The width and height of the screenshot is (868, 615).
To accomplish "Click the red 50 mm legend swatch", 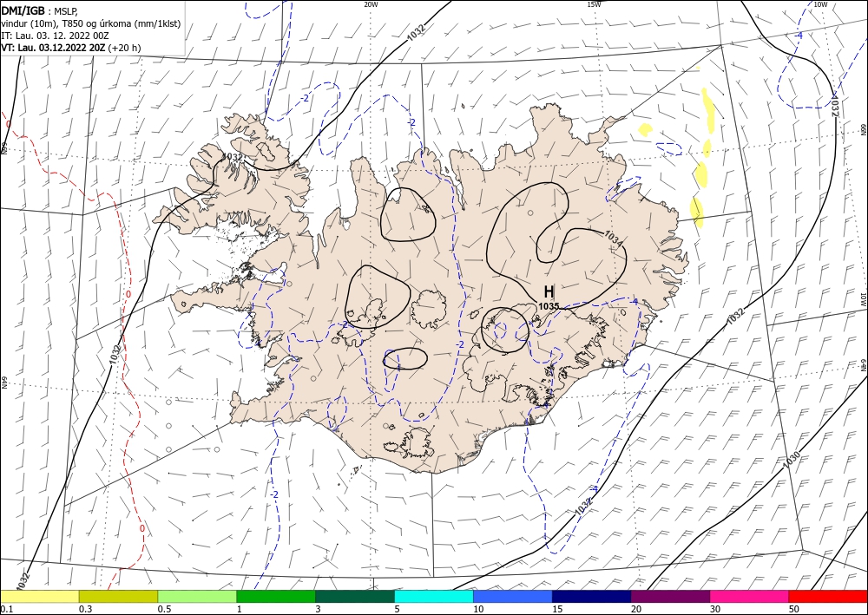I will click(828, 596).
